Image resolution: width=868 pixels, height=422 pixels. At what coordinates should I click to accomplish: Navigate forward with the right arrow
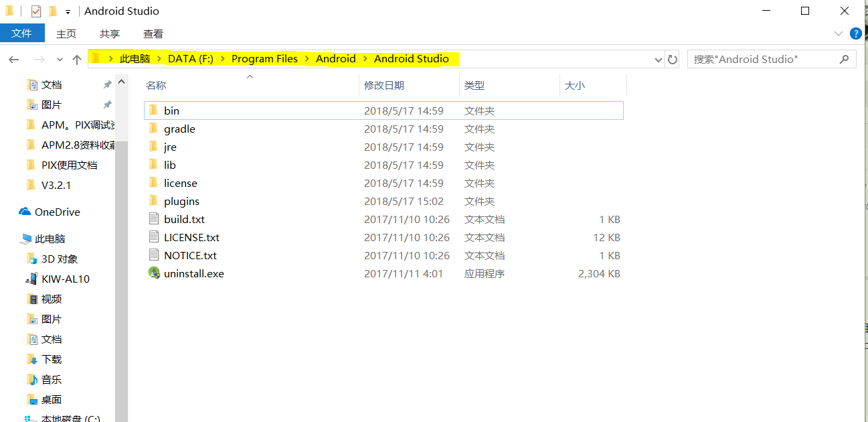[40, 60]
